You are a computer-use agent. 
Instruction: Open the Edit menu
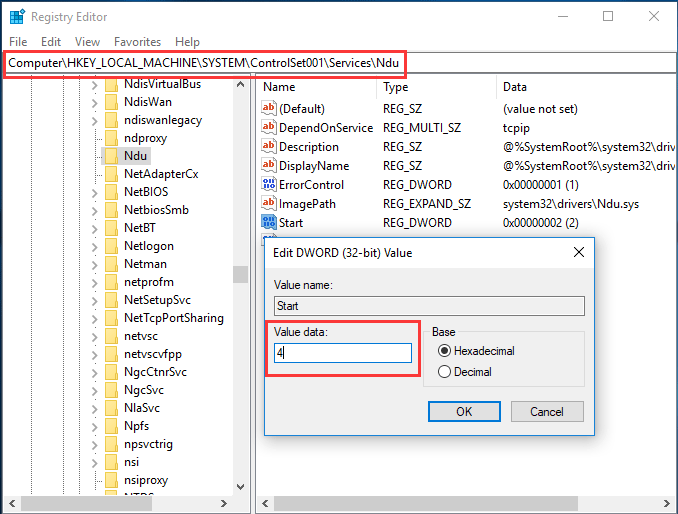(51, 42)
